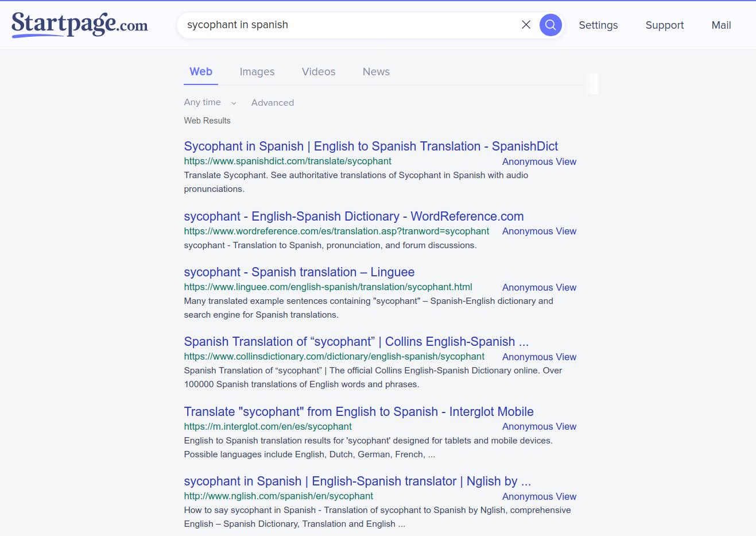Open Anonymous View for the Linguee result
The height and width of the screenshot is (536, 756).
point(539,288)
